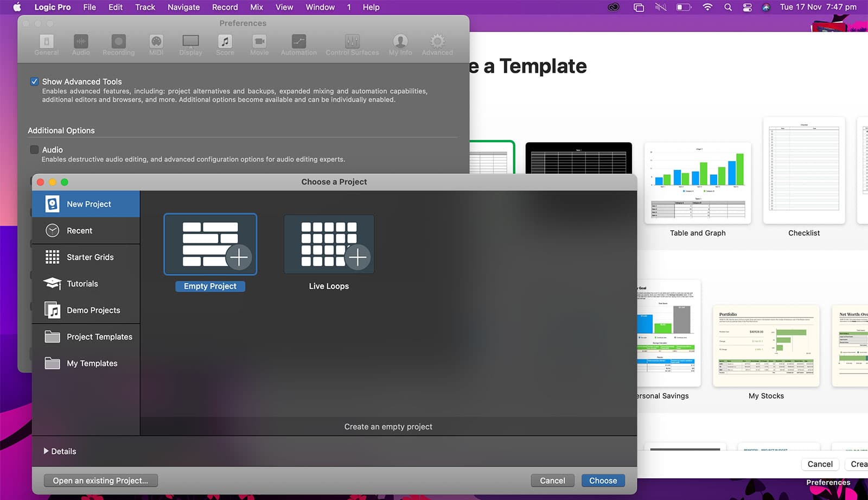The height and width of the screenshot is (500, 868).
Task: Enable Audio additional option checkbox
Action: tap(34, 149)
